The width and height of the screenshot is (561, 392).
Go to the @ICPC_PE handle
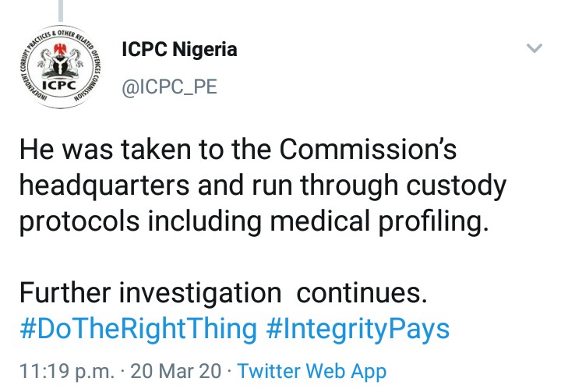(x=170, y=87)
